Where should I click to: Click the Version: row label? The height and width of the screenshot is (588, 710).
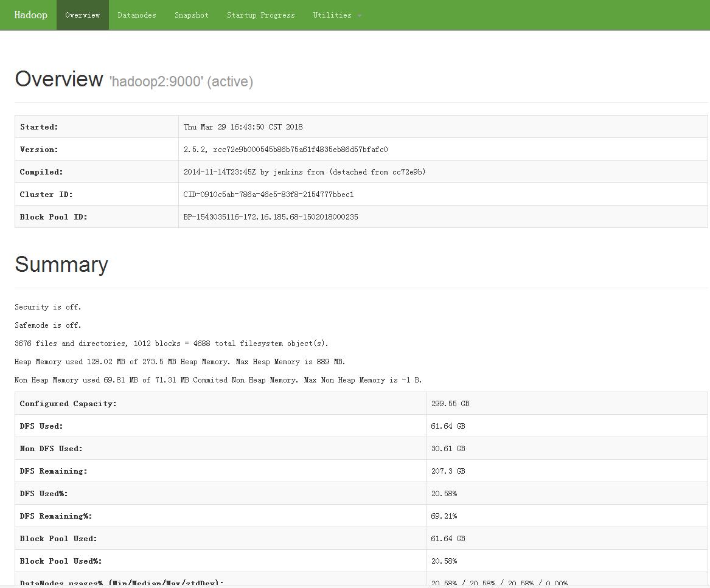pos(39,150)
